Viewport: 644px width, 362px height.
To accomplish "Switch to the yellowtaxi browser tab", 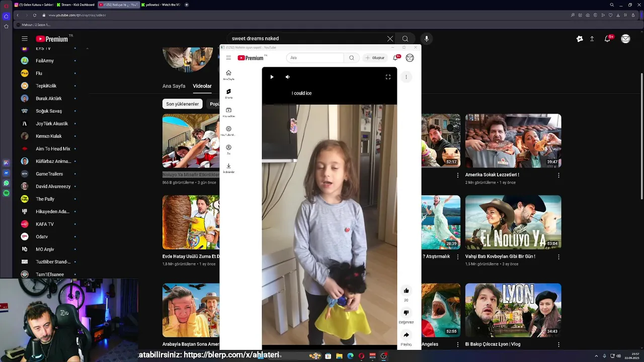I will 161,5.
